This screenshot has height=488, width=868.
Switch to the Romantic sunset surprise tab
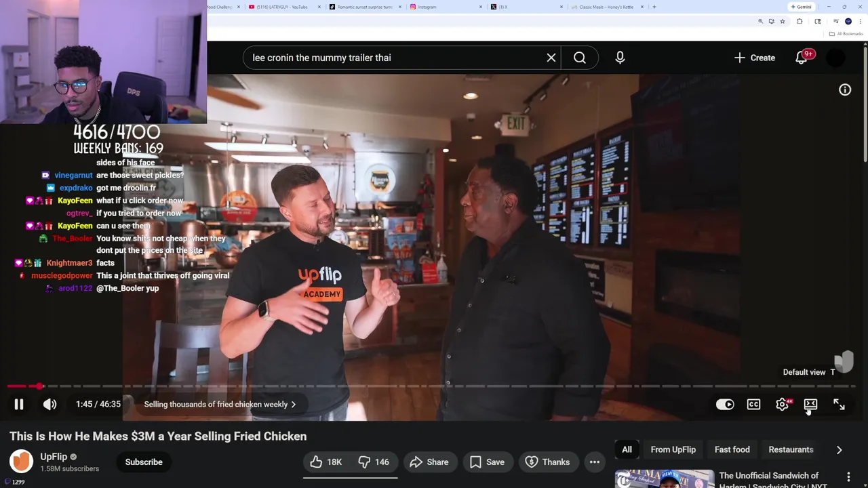coord(365,7)
